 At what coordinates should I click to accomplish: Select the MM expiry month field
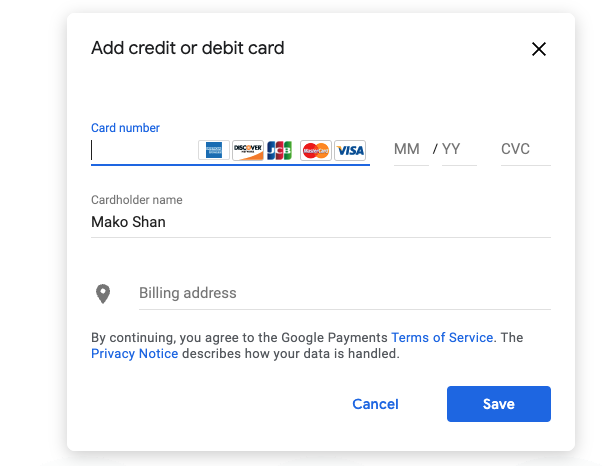coord(407,149)
